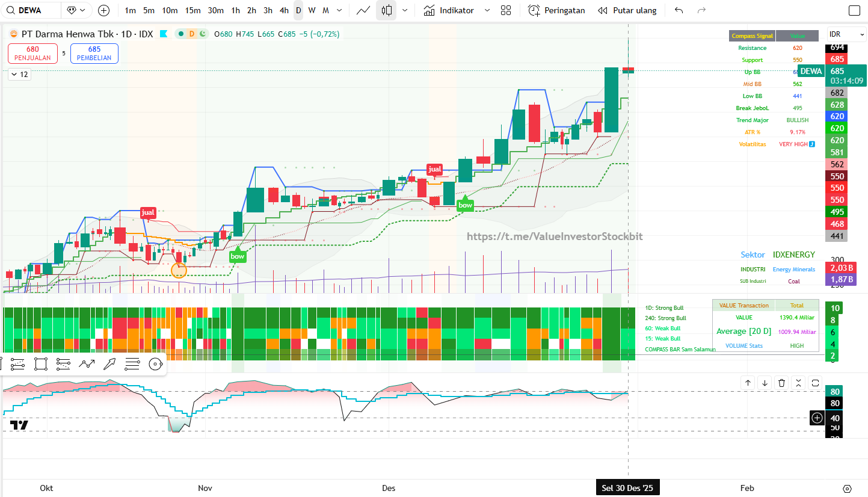The image size is (868, 497).
Task: Open the indicator templates grid icon
Action: (506, 10)
